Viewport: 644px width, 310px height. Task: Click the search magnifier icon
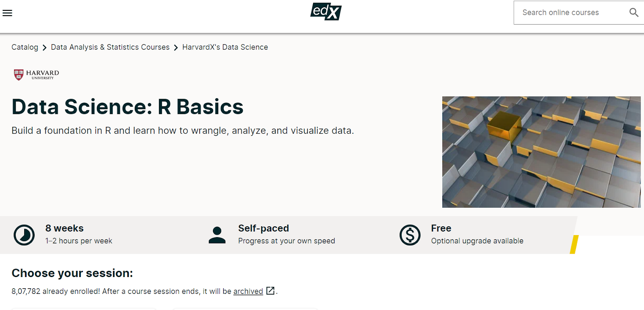pyautogui.click(x=634, y=12)
